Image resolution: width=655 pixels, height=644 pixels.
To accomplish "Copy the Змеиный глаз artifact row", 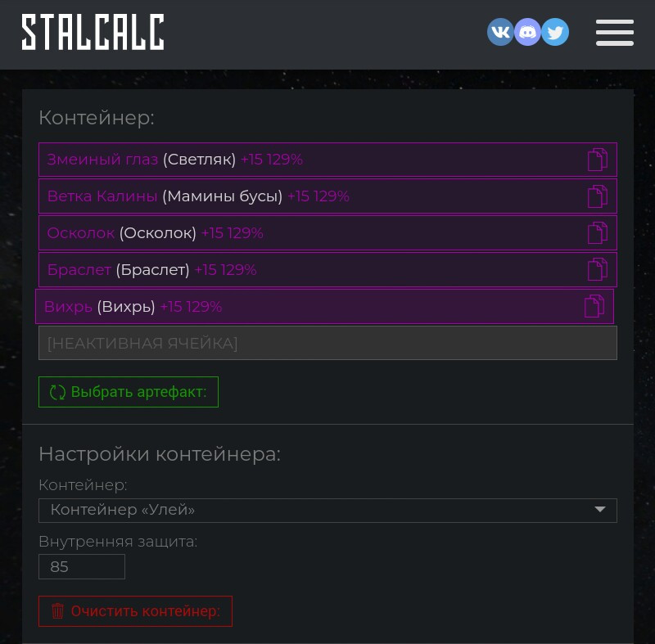I will tap(598, 160).
